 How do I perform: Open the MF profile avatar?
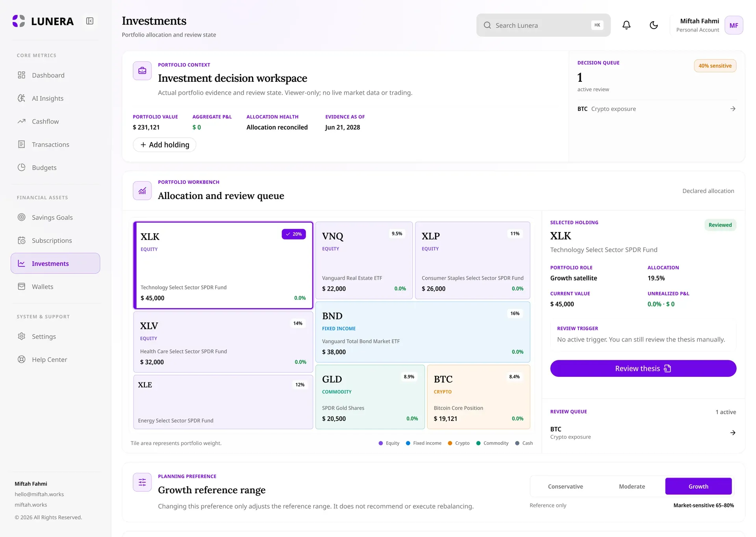[734, 25]
